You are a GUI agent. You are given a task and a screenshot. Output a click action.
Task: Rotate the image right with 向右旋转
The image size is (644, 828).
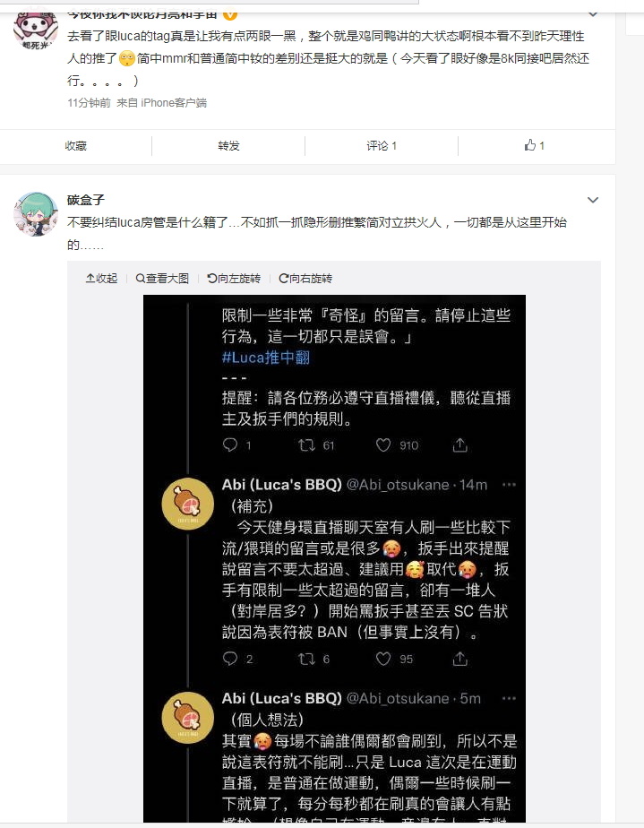305,279
